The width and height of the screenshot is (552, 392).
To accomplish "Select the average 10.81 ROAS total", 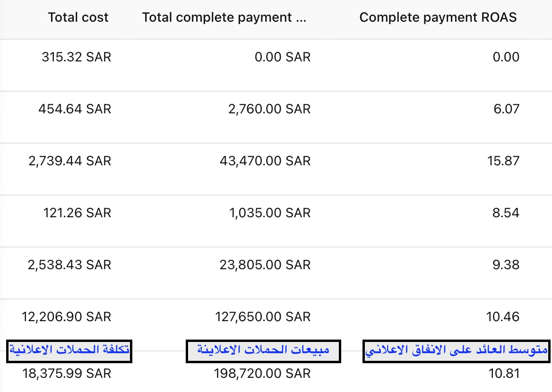I will [504, 374].
